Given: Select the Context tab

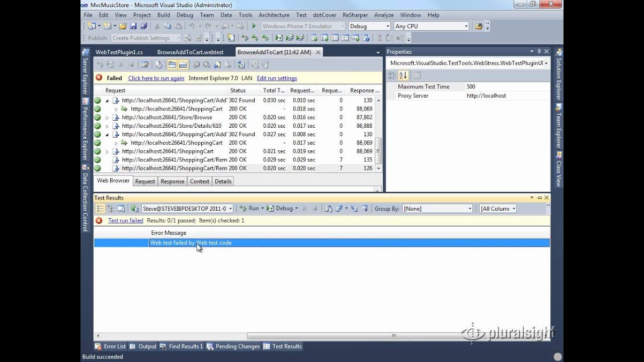Looking at the screenshot, I should (x=200, y=182).
